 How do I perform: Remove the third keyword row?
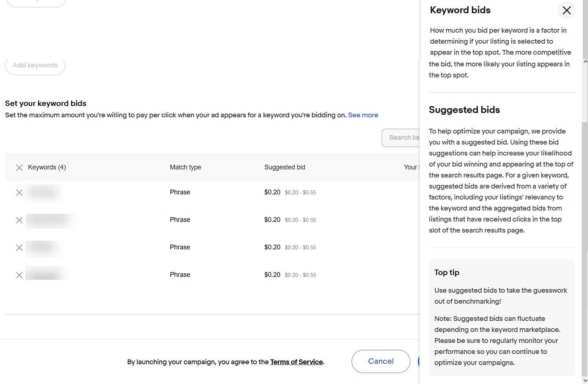coord(19,248)
